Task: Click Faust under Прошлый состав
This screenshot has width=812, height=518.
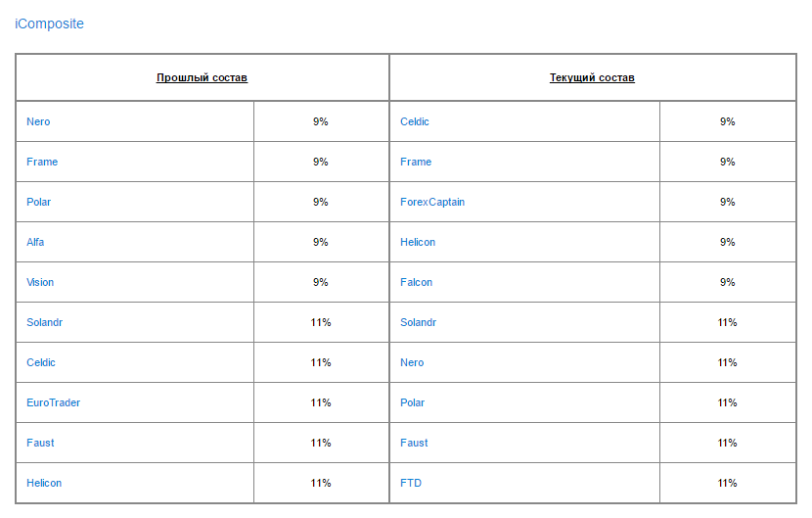Action: coord(40,443)
